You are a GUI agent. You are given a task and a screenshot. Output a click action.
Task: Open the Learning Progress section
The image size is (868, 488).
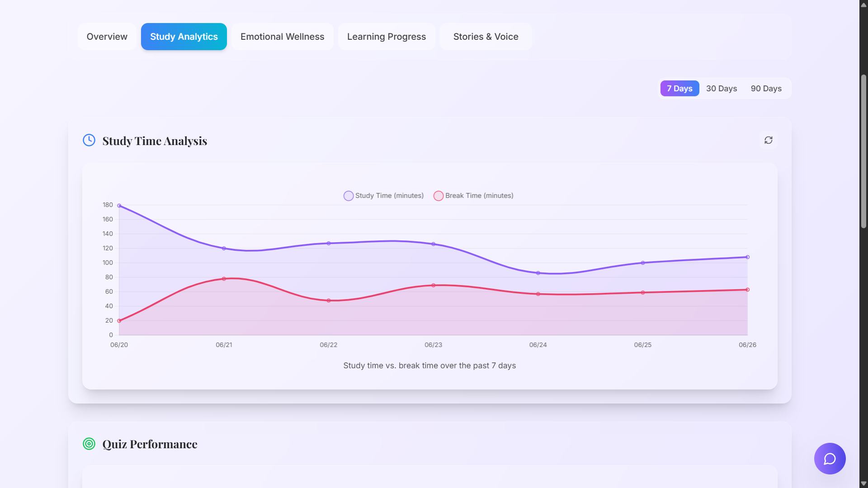tap(387, 37)
